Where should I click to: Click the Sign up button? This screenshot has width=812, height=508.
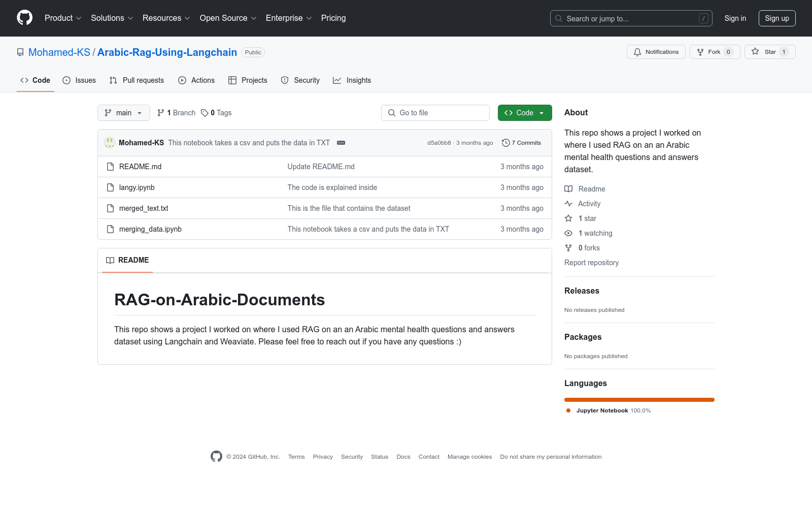tap(777, 18)
